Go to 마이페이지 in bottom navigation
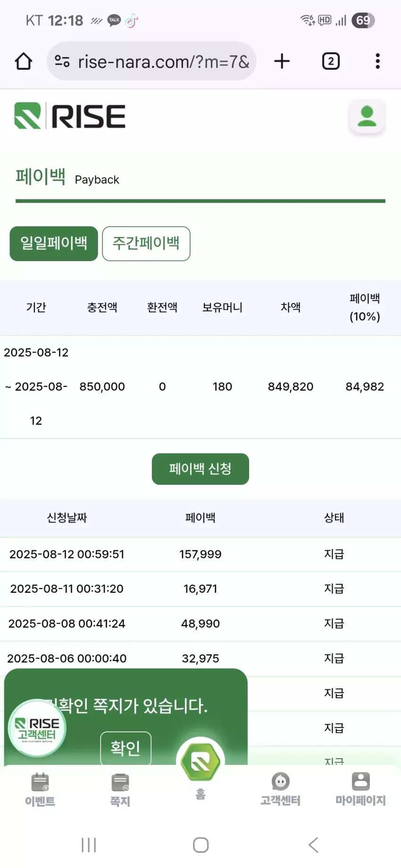Screen dimensions: 401x868 (360, 789)
